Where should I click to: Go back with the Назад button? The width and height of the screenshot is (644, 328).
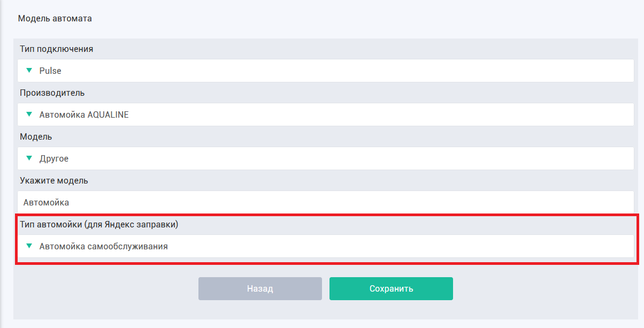(260, 288)
